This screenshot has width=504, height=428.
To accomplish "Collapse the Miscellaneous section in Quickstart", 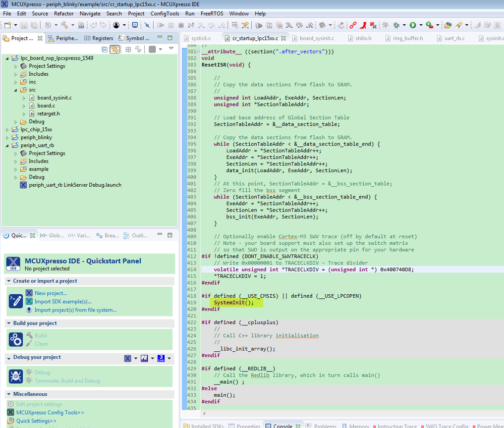I will [9, 394].
